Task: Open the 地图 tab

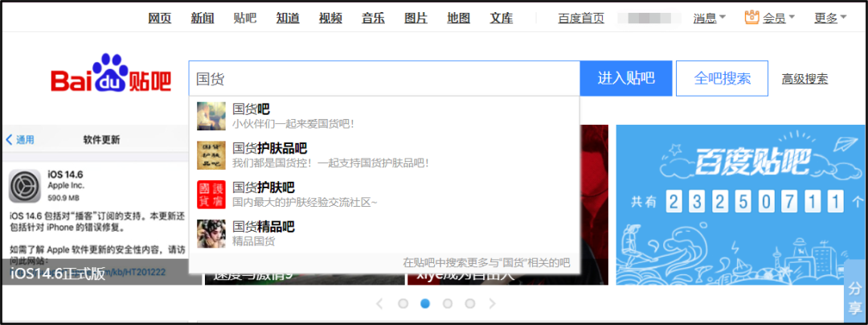Action: (x=458, y=19)
